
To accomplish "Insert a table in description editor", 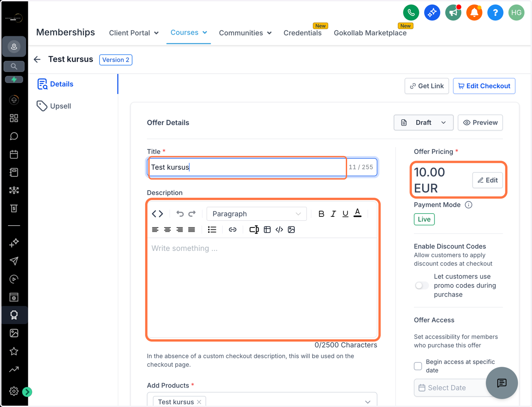I will coord(267,230).
